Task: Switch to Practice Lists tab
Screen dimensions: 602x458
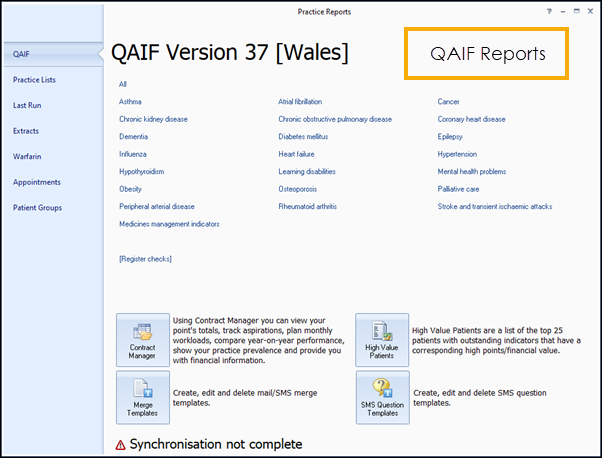Action: (34, 79)
